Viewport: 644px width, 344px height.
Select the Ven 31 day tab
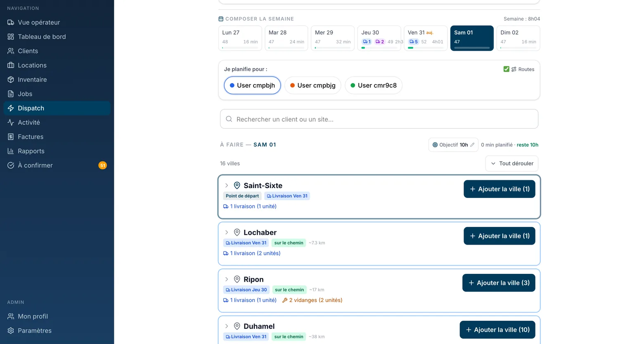click(x=425, y=38)
